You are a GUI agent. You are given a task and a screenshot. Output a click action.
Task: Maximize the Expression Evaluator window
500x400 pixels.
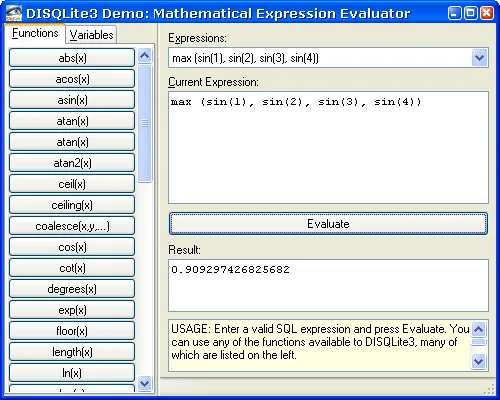click(x=471, y=13)
